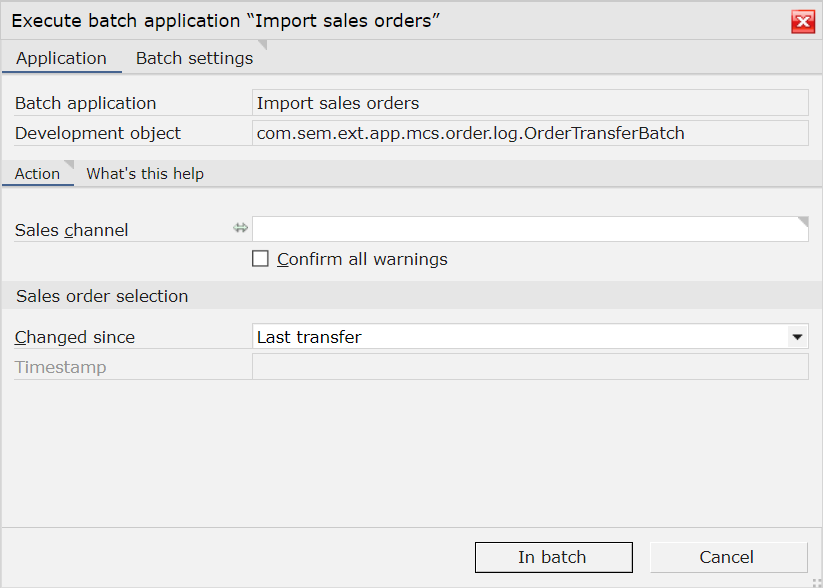
Task: Click the double-arrow icon beside Sales channel
Action: pyautogui.click(x=240, y=228)
